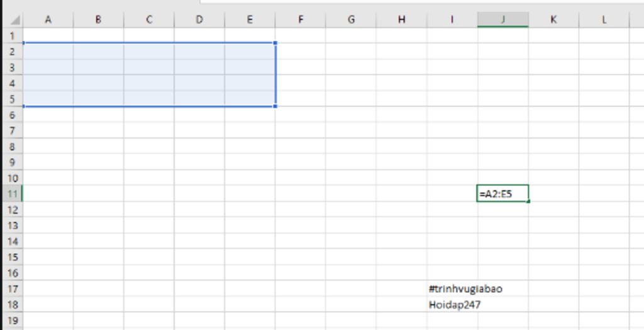
Task: Select the highlighted row 11 header
Action: [x=11, y=193]
